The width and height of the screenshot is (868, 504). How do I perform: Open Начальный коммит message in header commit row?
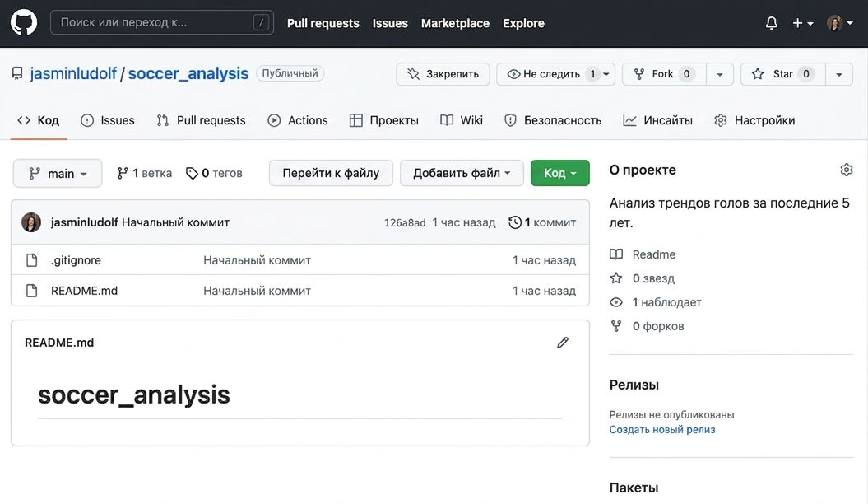coord(175,222)
